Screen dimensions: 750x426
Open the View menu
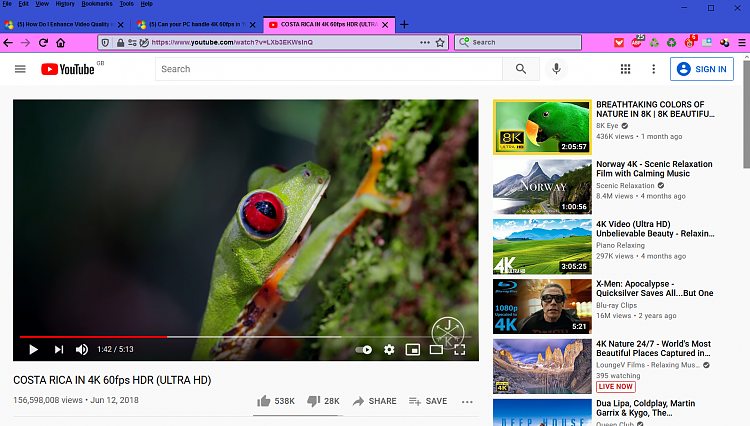pos(42,4)
